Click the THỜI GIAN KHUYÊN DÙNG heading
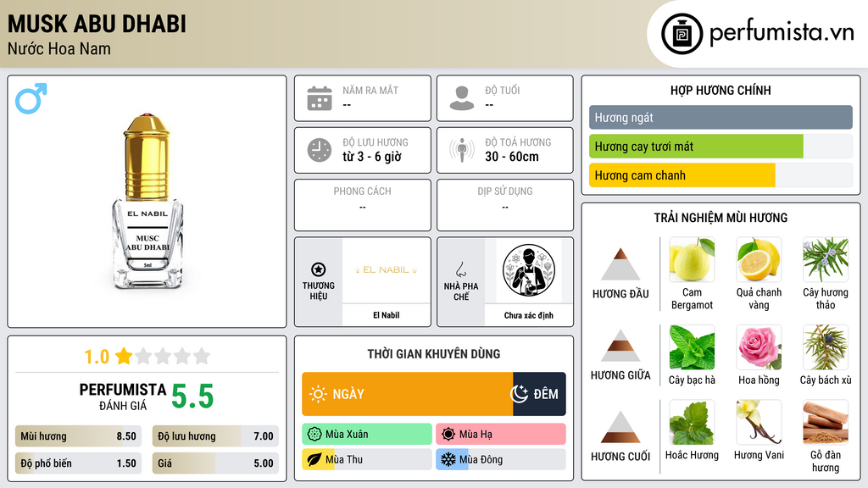This screenshot has height=488, width=868. coord(434,354)
